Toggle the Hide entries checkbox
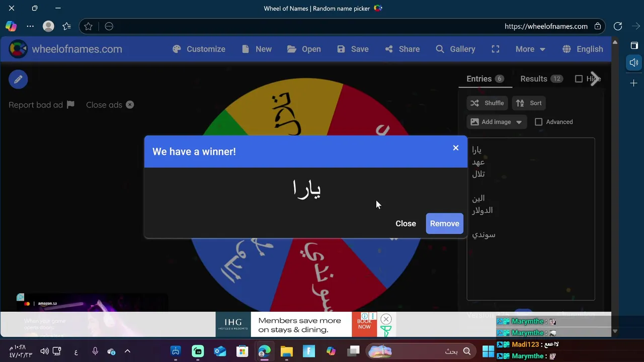 pyautogui.click(x=579, y=78)
